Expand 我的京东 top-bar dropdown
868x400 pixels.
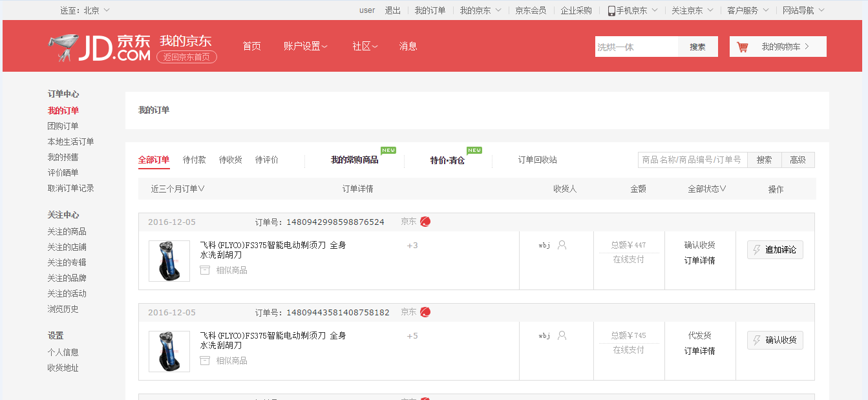(x=480, y=10)
